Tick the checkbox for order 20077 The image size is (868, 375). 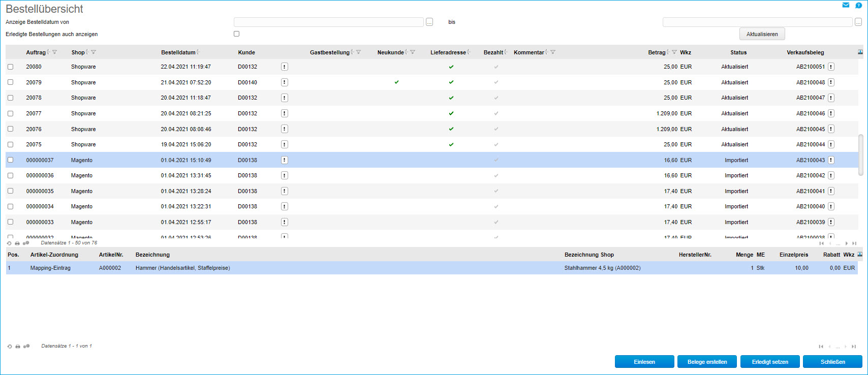[x=10, y=113]
